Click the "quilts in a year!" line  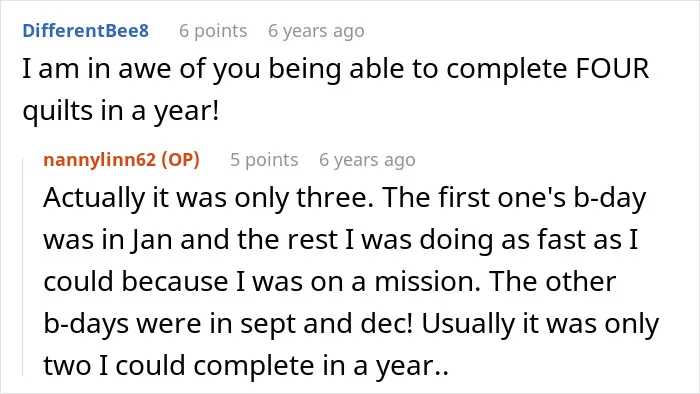[121, 111]
